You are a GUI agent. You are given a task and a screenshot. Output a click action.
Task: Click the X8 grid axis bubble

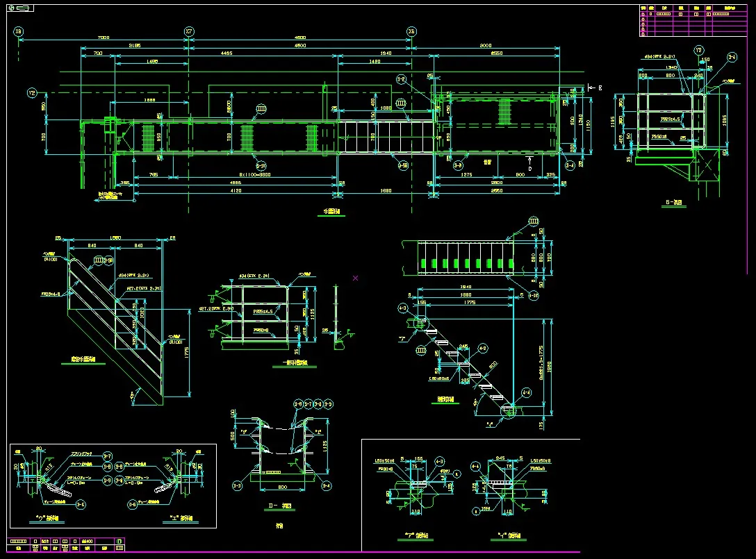18,32
